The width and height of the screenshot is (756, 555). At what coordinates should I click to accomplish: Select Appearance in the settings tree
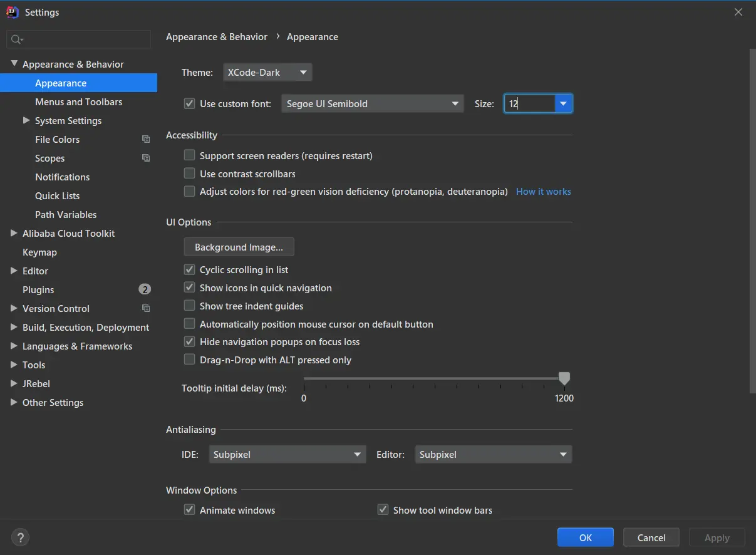[x=78, y=83]
